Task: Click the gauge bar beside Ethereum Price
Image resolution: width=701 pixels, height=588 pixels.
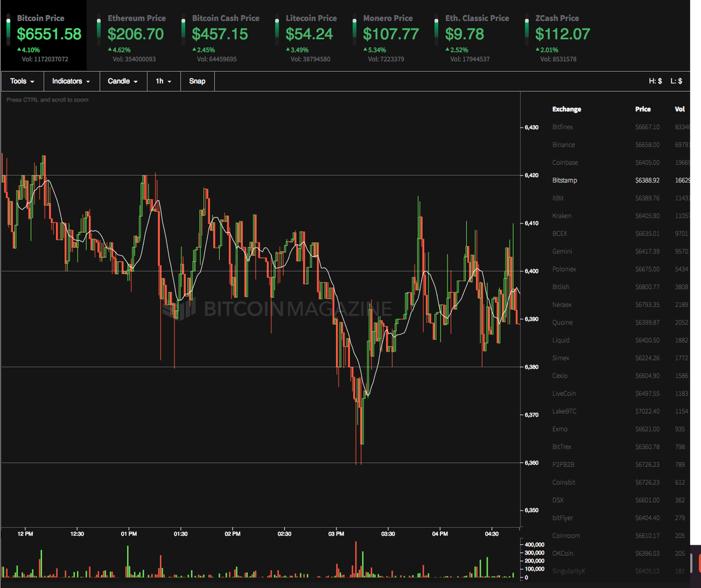Action: (x=100, y=31)
